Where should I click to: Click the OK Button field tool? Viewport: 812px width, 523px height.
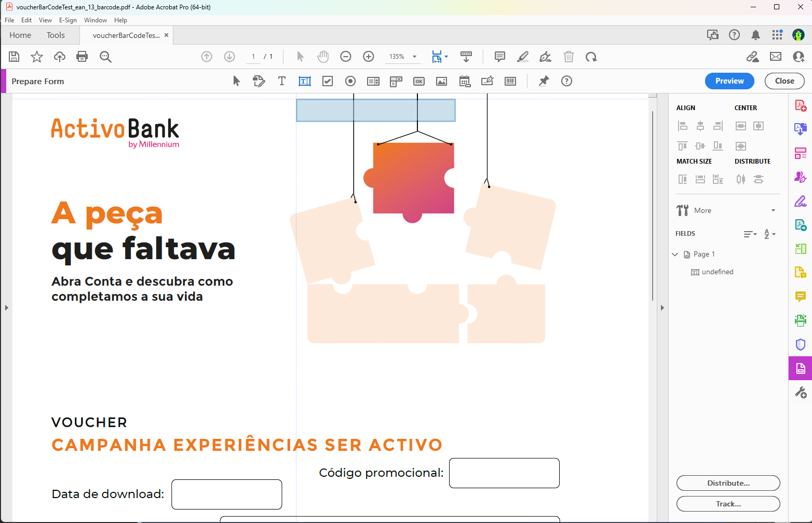[x=418, y=81]
